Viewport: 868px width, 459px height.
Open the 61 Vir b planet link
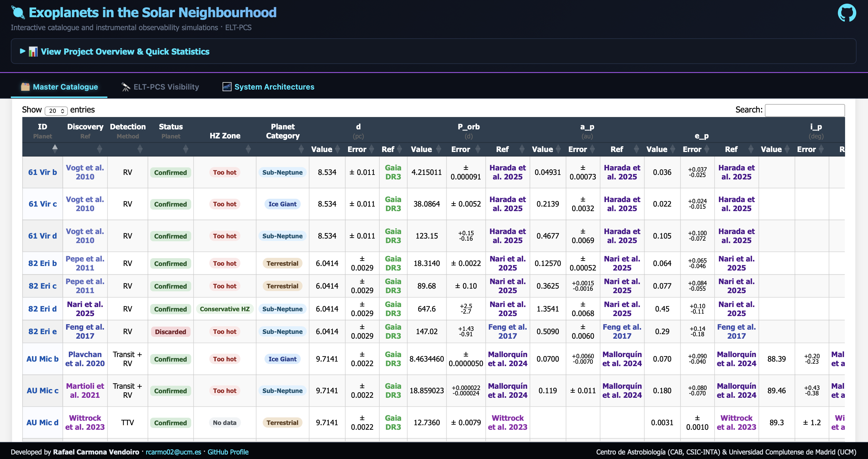(x=43, y=172)
